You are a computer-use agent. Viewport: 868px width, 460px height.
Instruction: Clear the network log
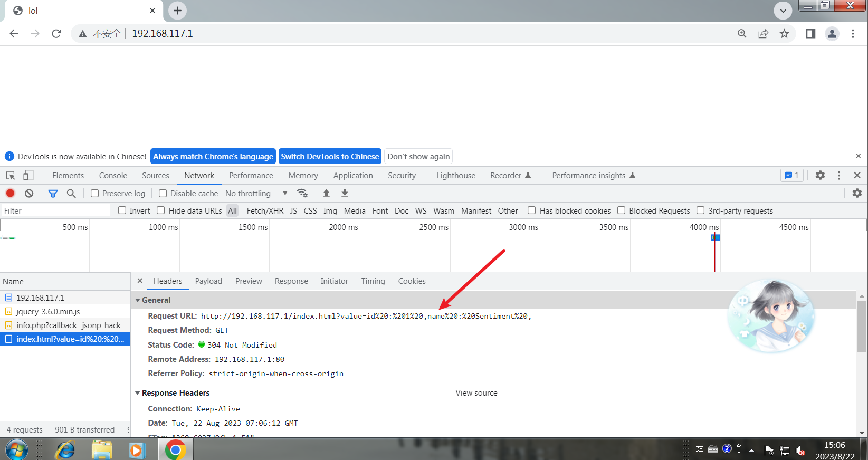tap(29, 193)
